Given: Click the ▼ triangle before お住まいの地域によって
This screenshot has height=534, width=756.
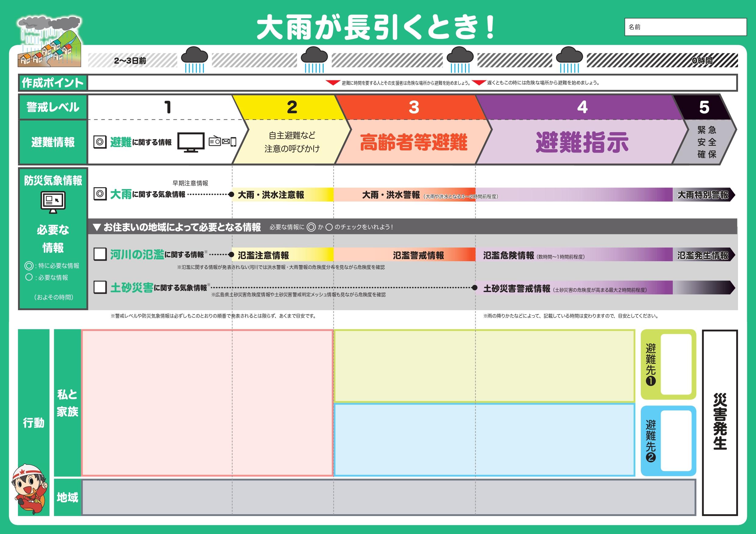Looking at the screenshot, I should click(x=97, y=227).
